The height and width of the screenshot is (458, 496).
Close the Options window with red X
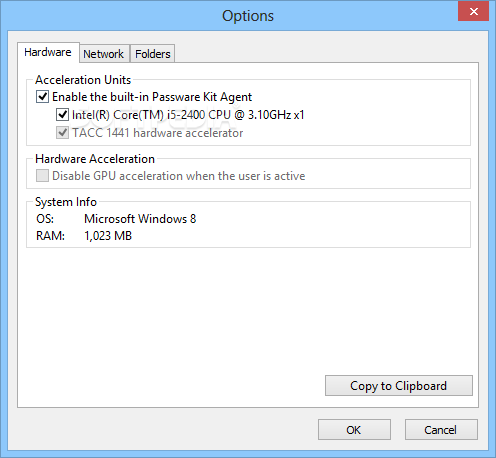[473, 11]
